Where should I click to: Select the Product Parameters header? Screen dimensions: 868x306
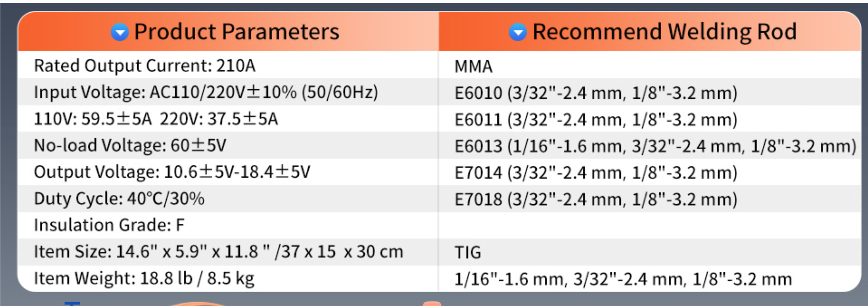[237, 32]
